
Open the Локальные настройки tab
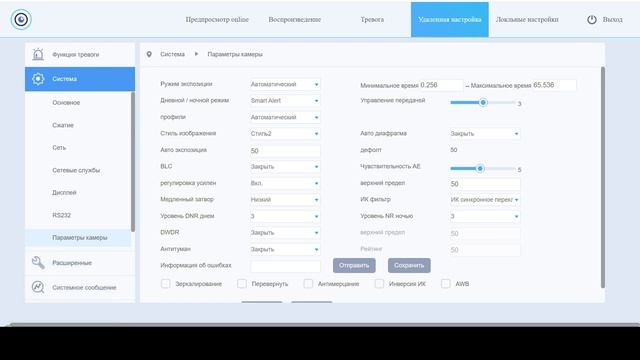[527, 19]
